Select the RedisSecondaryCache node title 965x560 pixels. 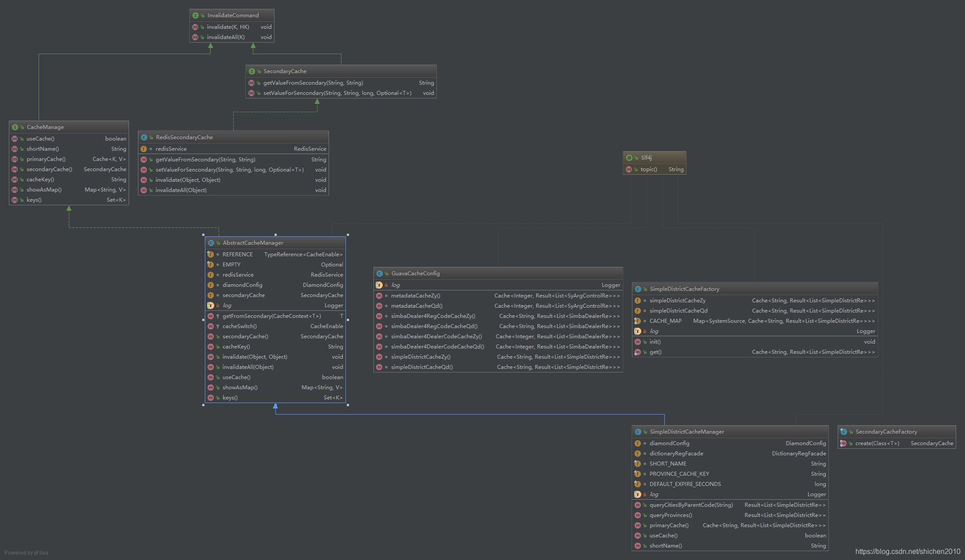point(184,137)
